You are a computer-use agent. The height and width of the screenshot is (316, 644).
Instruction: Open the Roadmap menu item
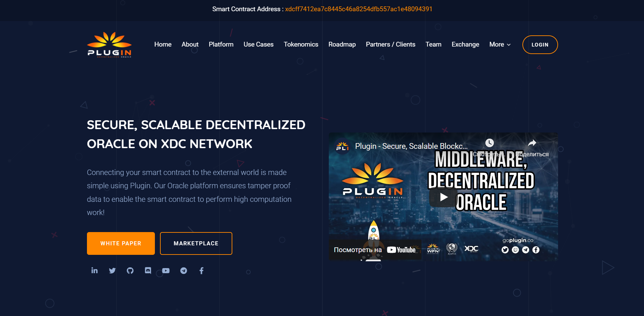342,45
